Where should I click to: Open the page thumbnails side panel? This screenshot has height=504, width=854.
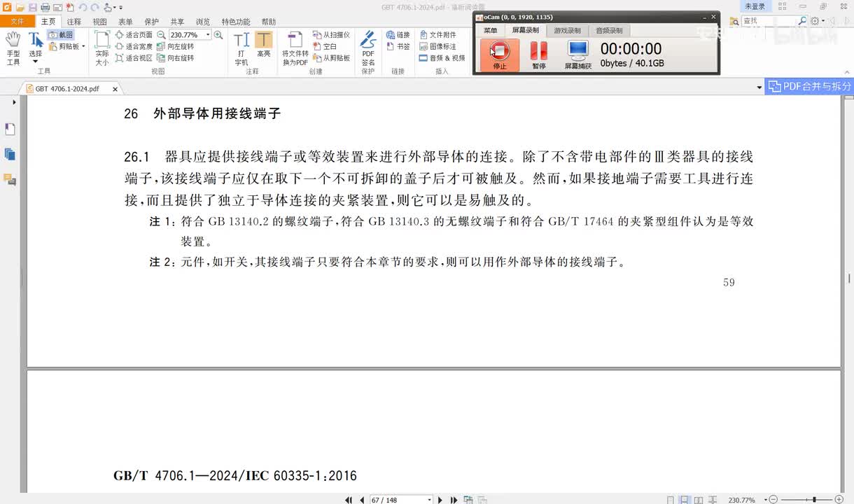click(10, 129)
